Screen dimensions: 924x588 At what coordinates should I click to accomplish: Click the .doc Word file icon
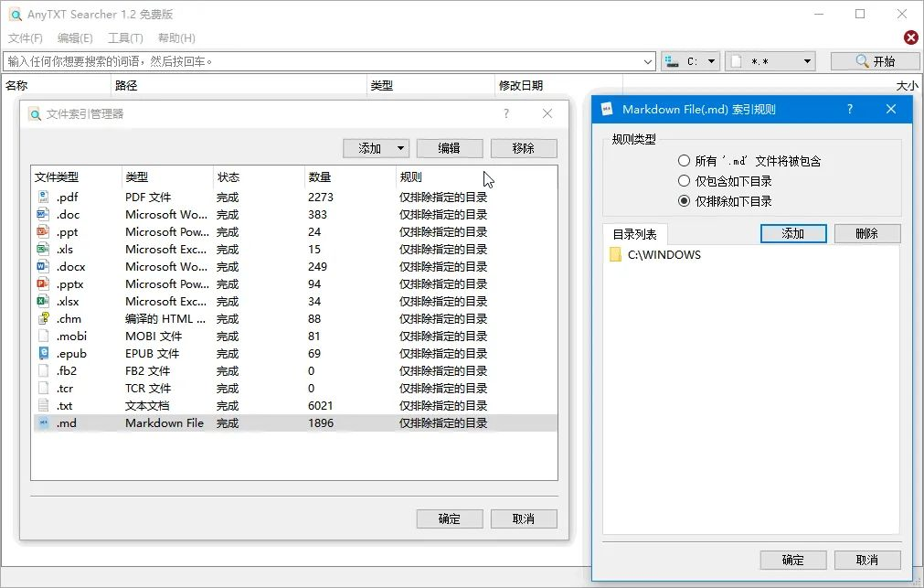point(43,214)
